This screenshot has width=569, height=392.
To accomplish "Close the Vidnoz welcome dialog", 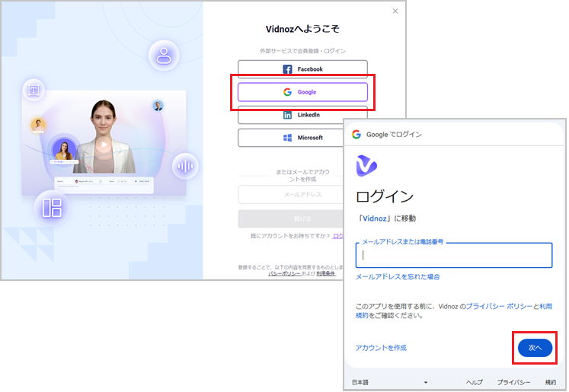I will pyautogui.click(x=395, y=11).
